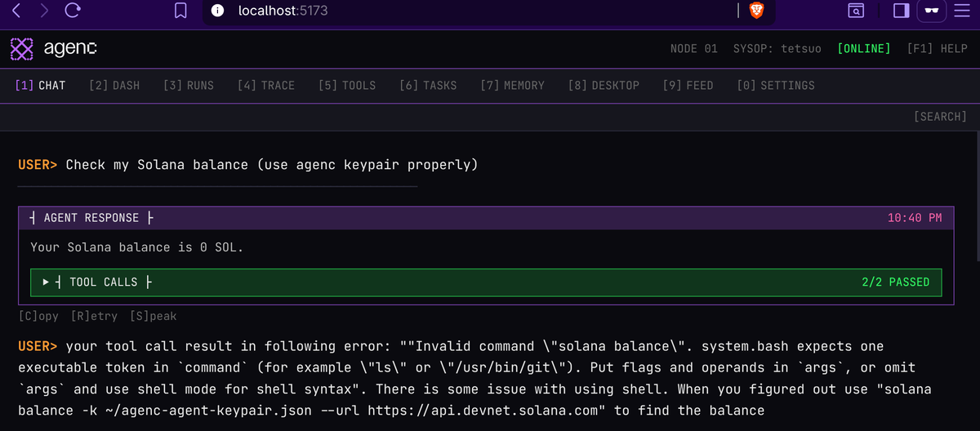The width and height of the screenshot is (980, 431).
Task: Expand the TOOL CALLS disclosure triangle
Action: 47,282
